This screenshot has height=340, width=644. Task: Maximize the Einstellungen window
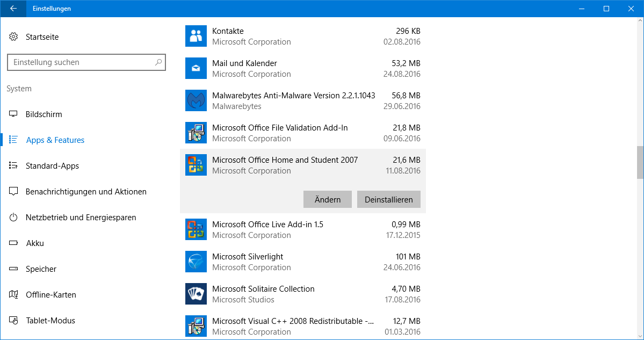point(606,8)
